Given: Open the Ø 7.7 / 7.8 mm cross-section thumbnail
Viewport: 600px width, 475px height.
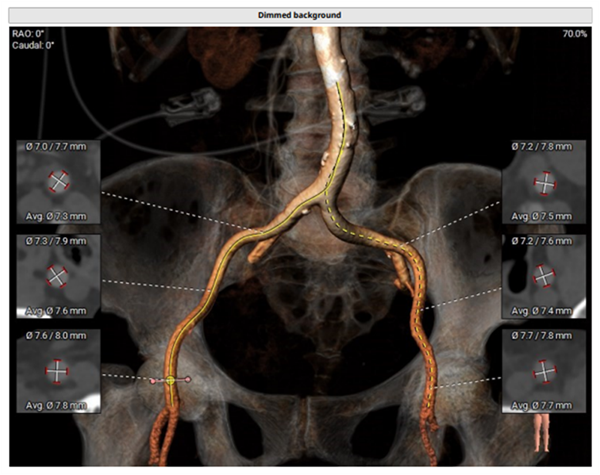Looking at the screenshot, I should click(x=543, y=371).
